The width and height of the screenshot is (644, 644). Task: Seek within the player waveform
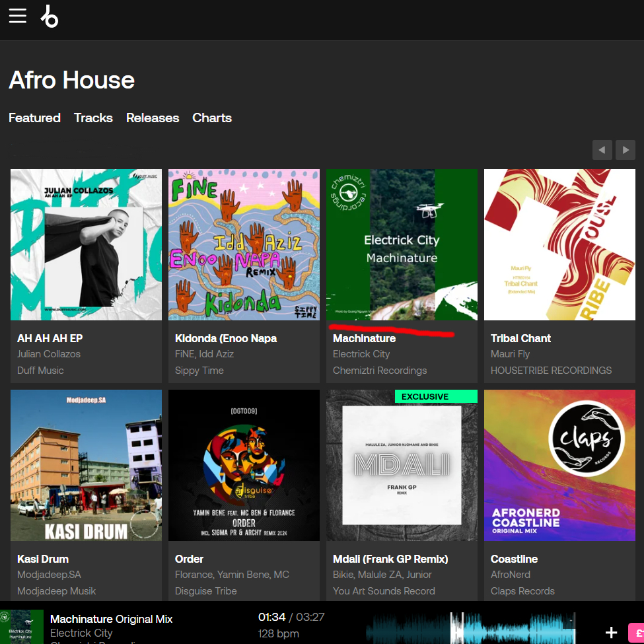471,628
